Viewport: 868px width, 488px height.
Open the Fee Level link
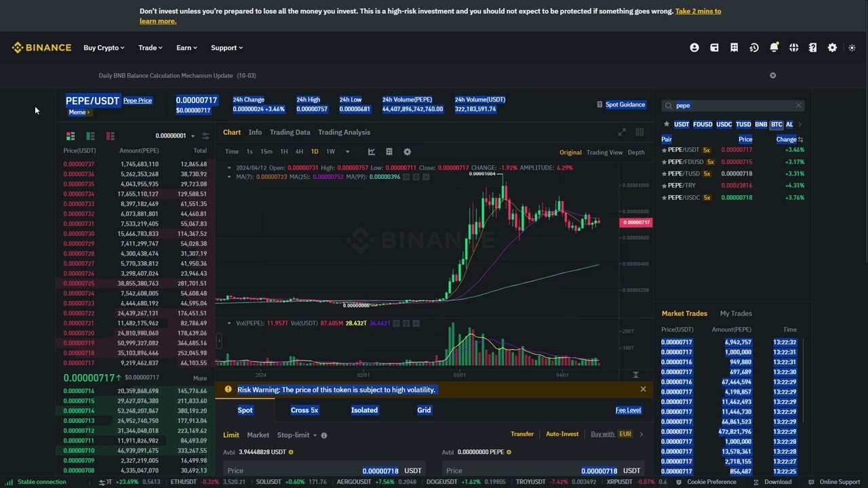coord(628,410)
